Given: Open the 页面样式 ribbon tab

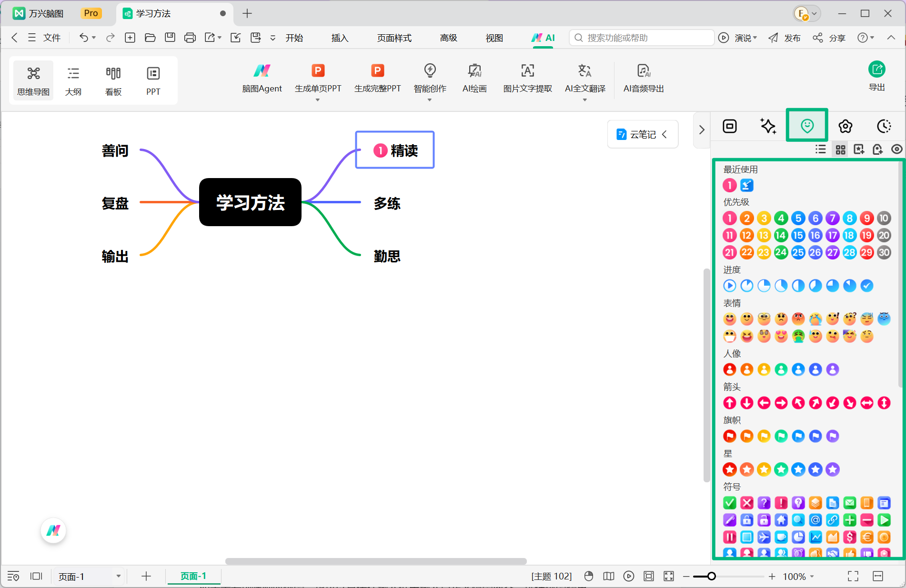Looking at the screenshot, I should click(394, 38).
